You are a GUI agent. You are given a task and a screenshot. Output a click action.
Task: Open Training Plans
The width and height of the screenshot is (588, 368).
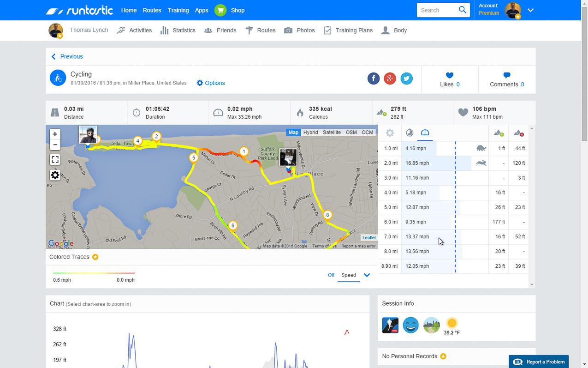(x=348, y=30)
